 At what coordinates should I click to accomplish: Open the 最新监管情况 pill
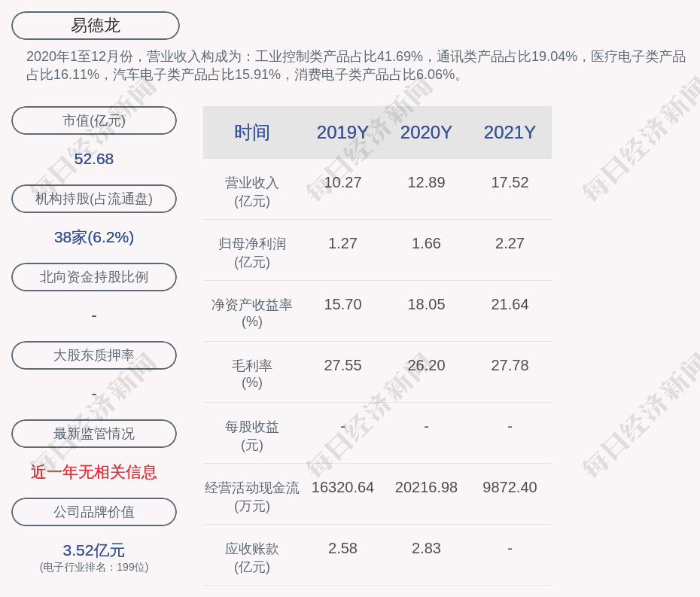pyautogui.click(x=94, y=434)
